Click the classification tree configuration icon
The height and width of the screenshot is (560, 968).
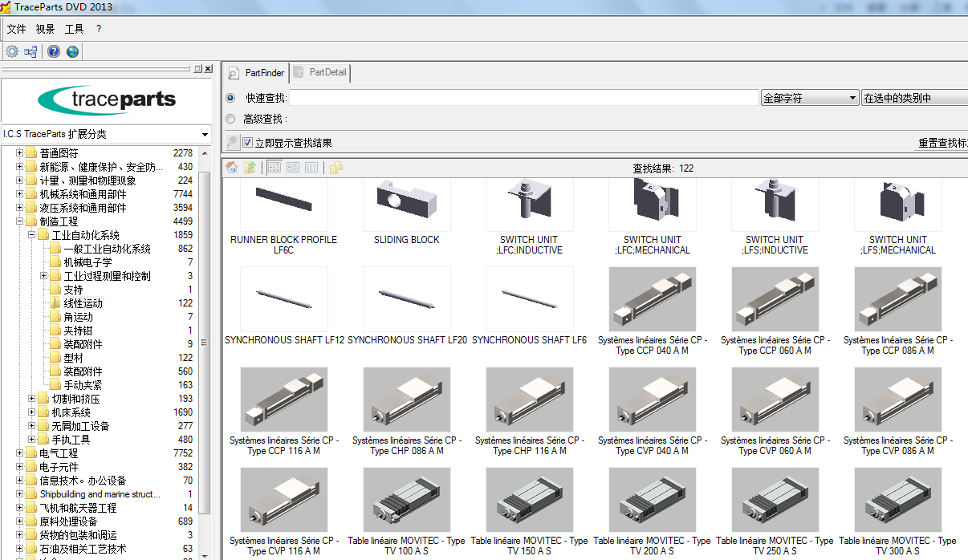coord(30,51)
